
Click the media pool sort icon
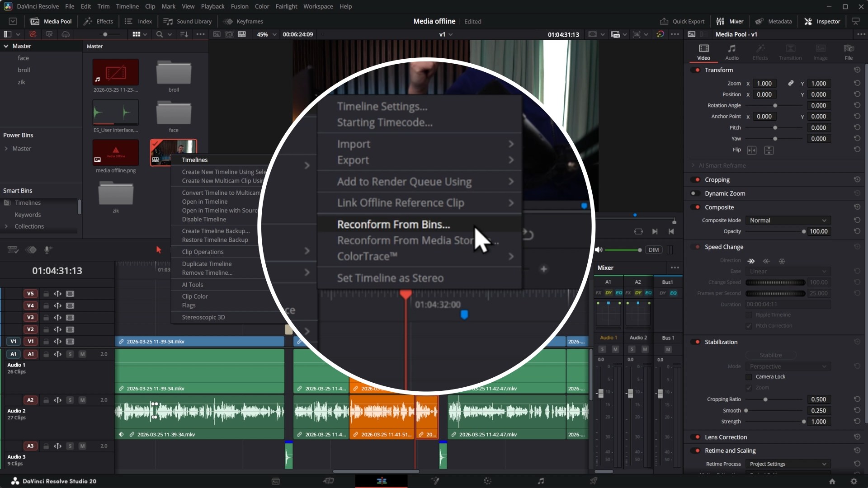[x=184, y=34]
